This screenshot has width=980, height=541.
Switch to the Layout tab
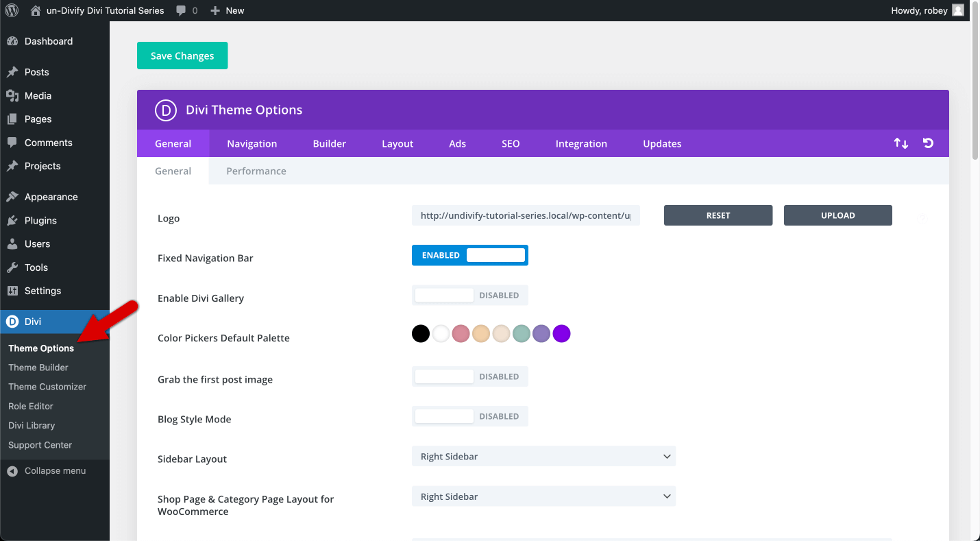397,143
